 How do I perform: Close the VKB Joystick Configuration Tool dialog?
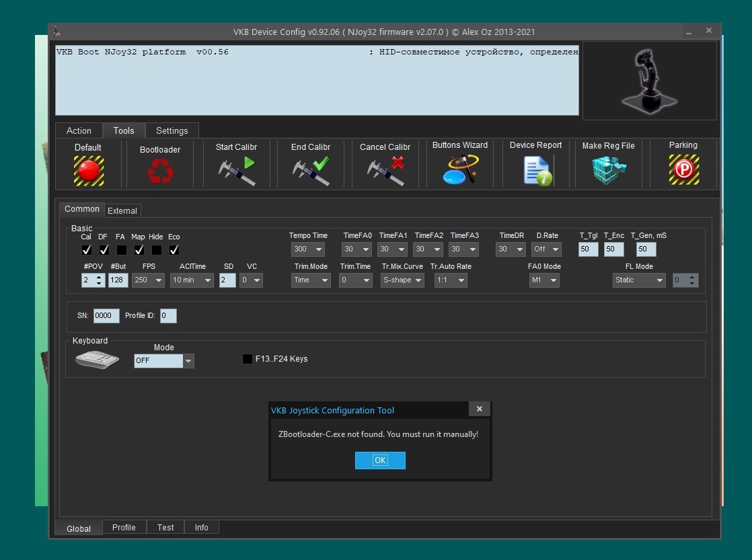coord(480,409)
